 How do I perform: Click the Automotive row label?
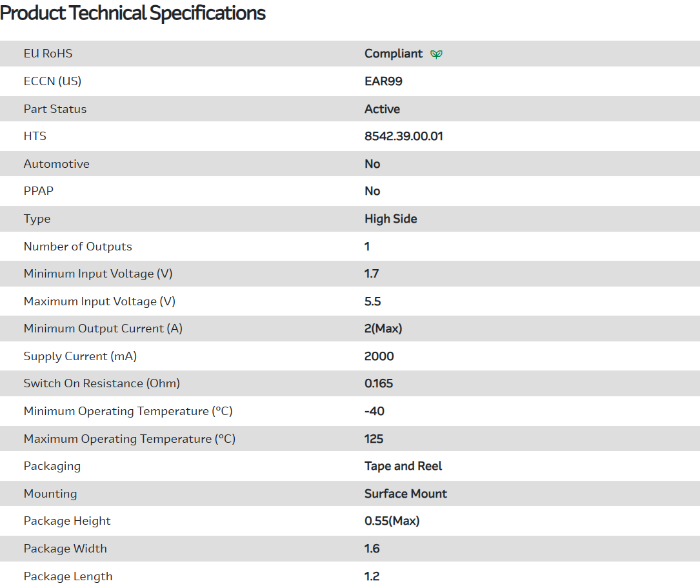tap(57, 164)
